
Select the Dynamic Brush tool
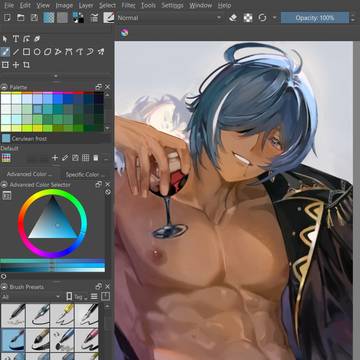tap(90, 52)
